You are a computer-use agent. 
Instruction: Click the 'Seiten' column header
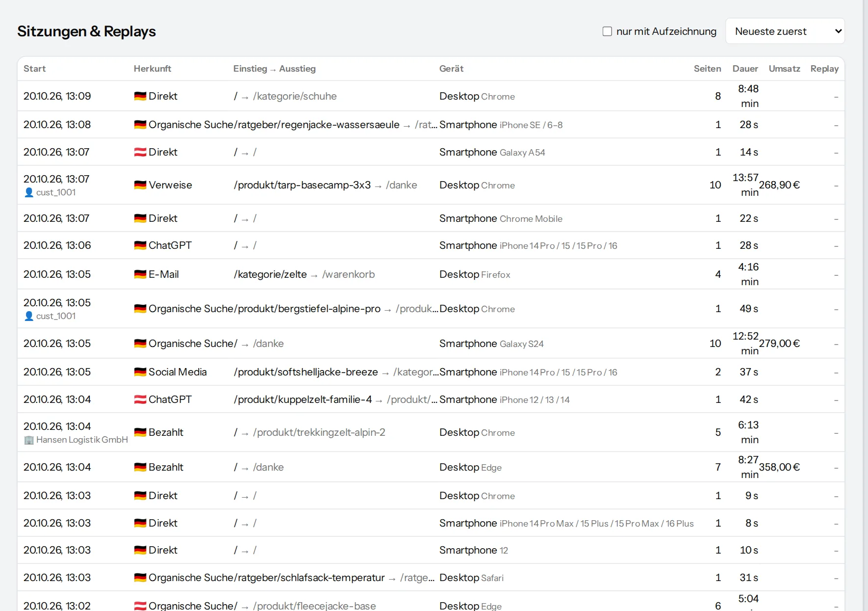coord(707,69)
